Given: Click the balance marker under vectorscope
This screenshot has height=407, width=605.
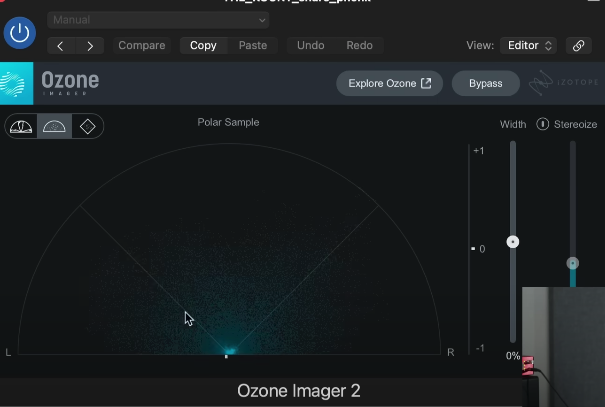Looking at the screenshot, I should (x=226, y=356).
